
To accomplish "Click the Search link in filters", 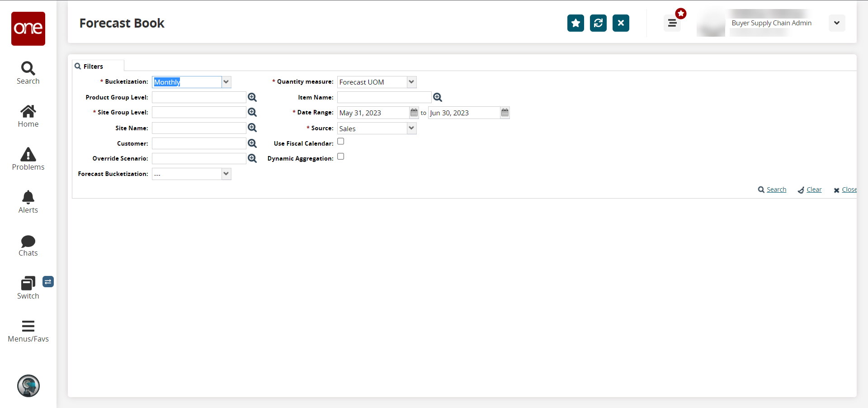I will click(x=772, y=190).
